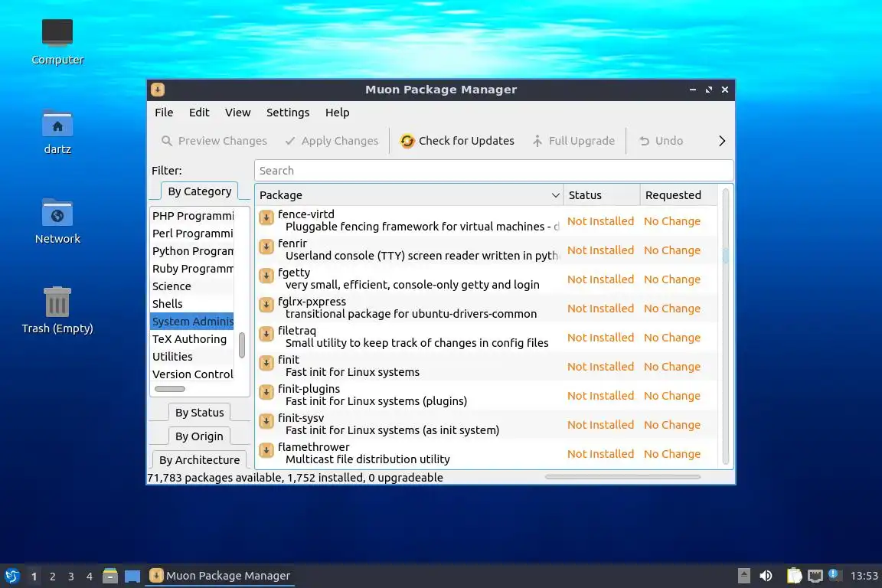Select TeX Authoring category
Image resolution: width=882 pixels, height=588 pixels.
tap(192, 338)
